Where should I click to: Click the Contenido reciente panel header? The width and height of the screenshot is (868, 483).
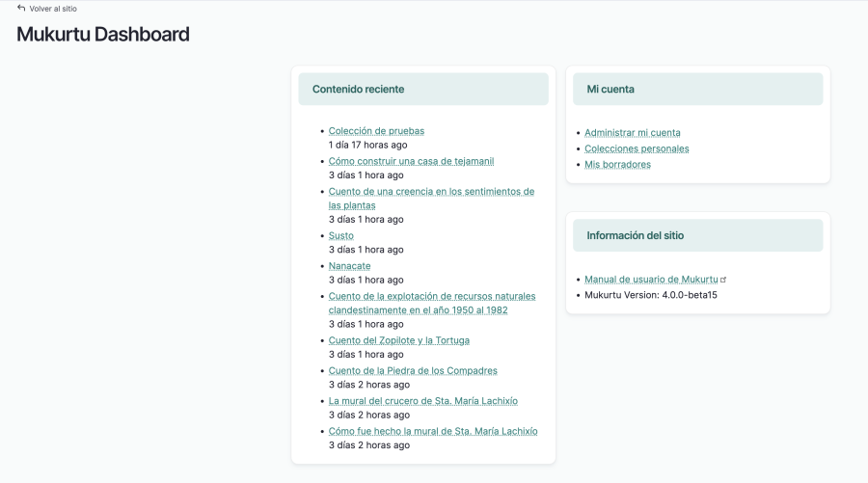423,89
